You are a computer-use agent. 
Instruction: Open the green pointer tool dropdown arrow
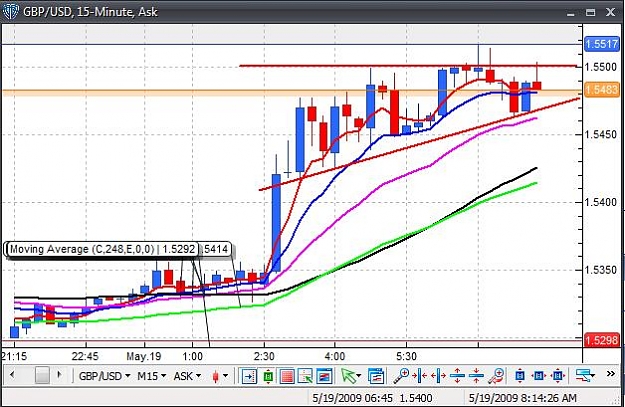point(359,376)
